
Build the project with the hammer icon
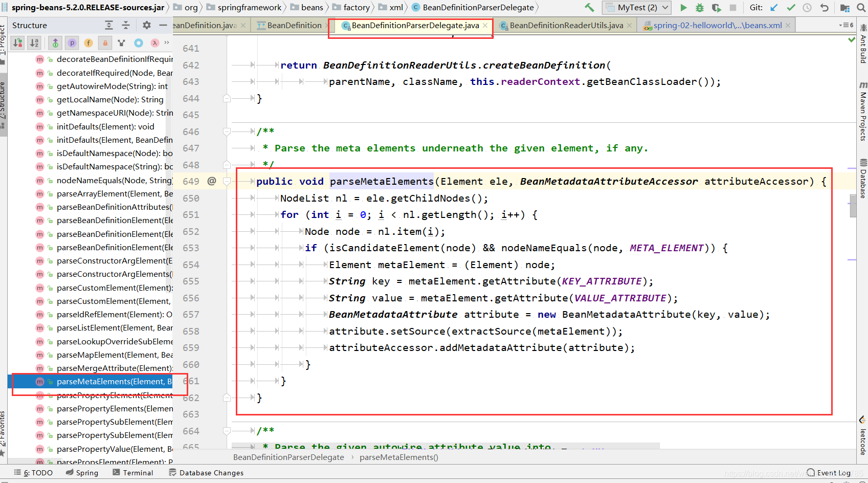click(x=589, y=8)
